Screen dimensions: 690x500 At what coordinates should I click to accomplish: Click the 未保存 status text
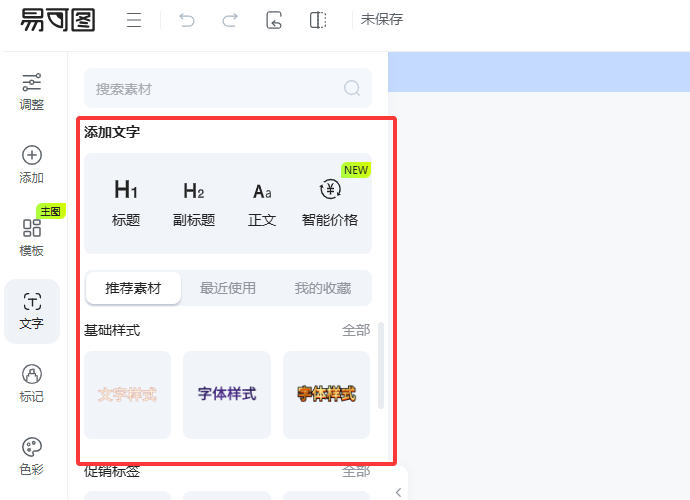tap(382, 19)
